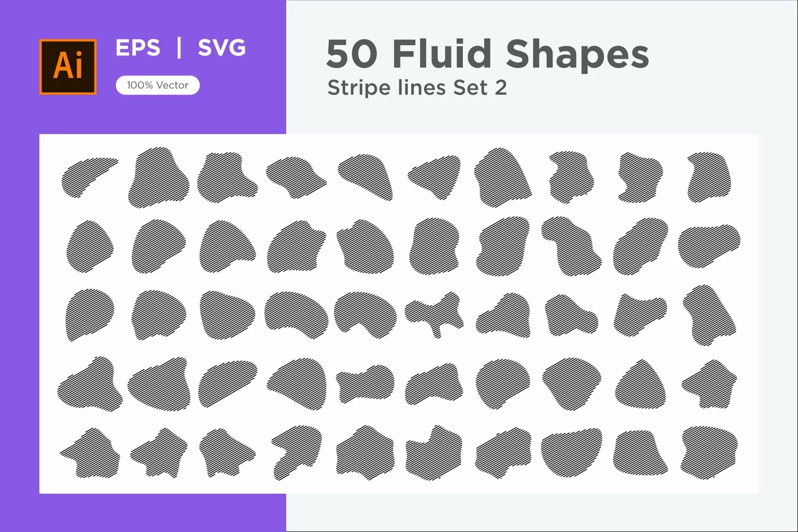The image size is (798, 532).
Task: Select the first shape in bottom row
Action: coord(90,453)
